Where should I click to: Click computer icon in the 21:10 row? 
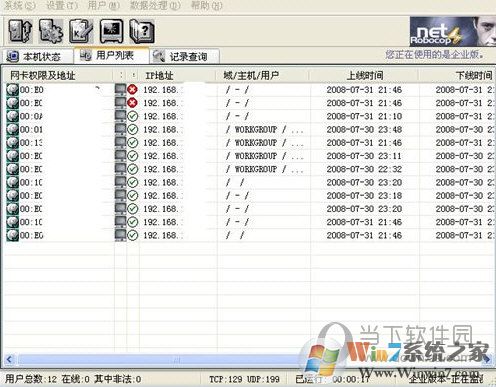click(x=120, y=116)
